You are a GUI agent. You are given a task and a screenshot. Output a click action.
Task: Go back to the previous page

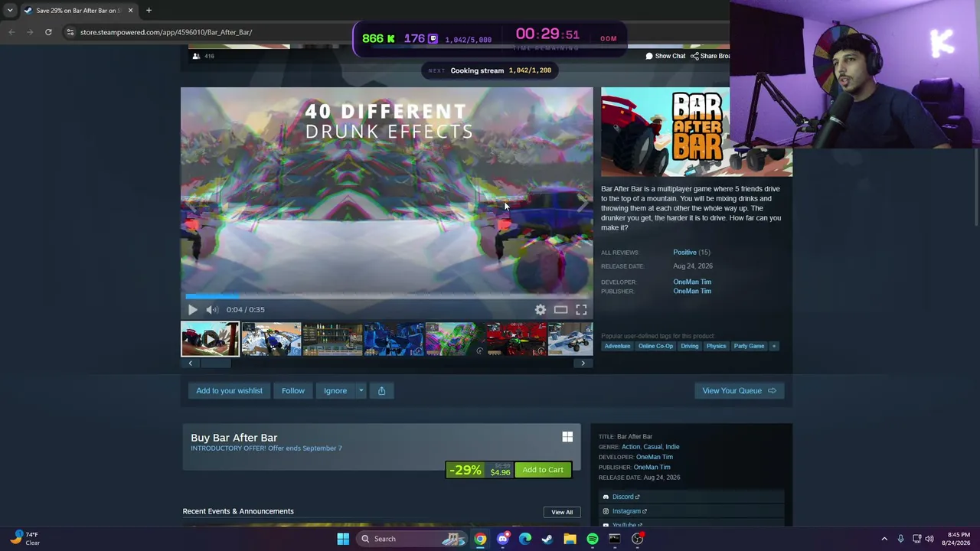(11, 32)
